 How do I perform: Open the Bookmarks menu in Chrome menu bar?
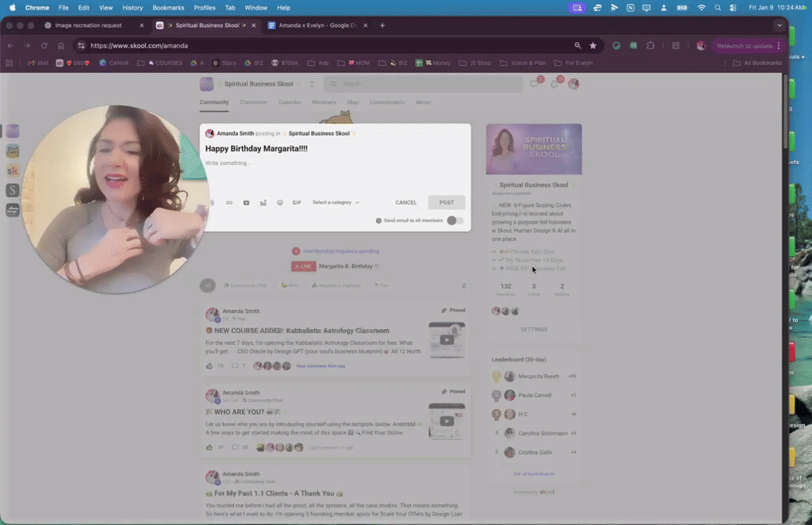click(x=168, y=8)
